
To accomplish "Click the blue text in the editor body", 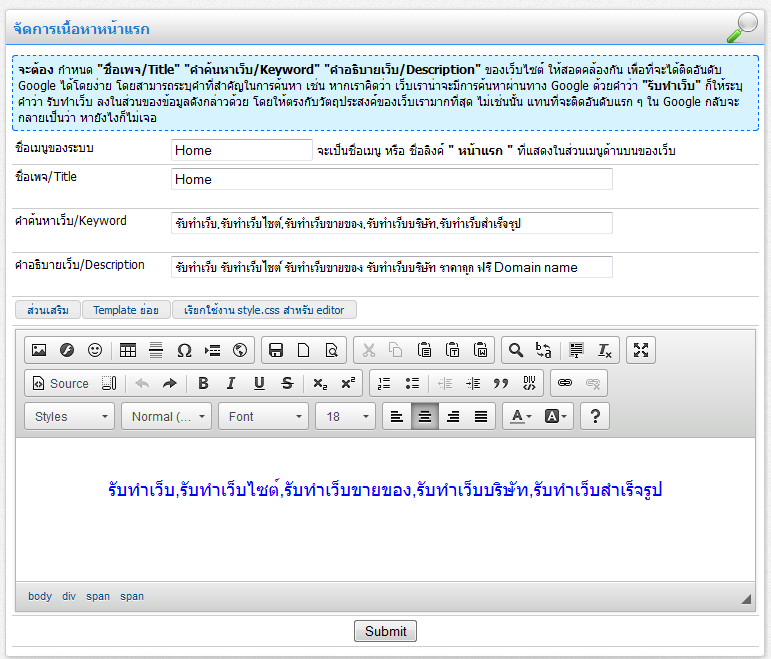I will click(385, 489).
